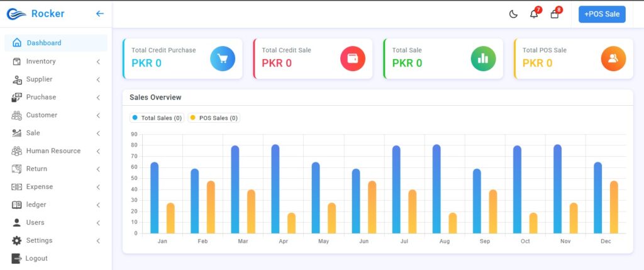Expand the Settings menu chevron

[98, 241]
